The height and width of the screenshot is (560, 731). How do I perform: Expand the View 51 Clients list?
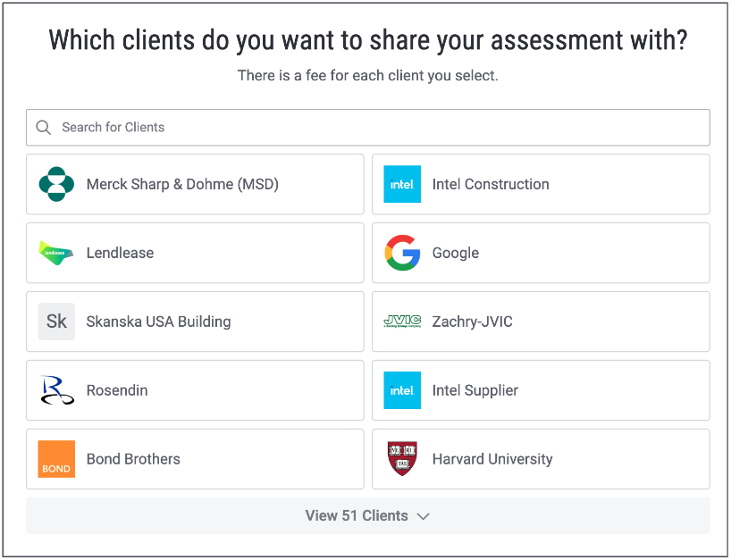click(368, 515)
